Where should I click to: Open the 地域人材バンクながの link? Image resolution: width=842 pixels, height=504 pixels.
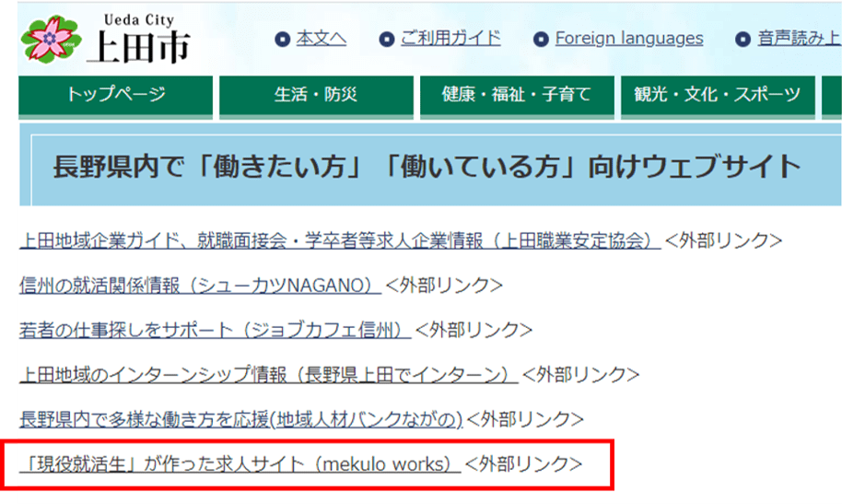click(240, 419)
